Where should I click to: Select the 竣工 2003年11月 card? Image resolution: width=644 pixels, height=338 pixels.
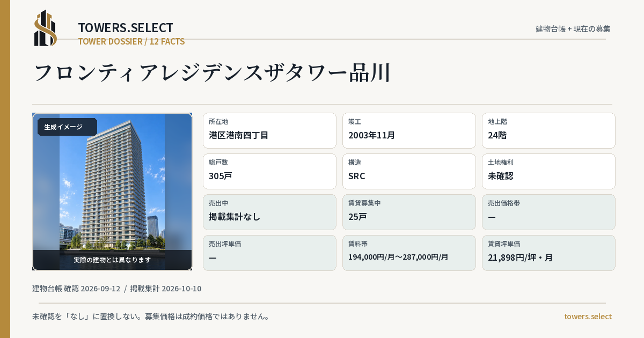409,130
